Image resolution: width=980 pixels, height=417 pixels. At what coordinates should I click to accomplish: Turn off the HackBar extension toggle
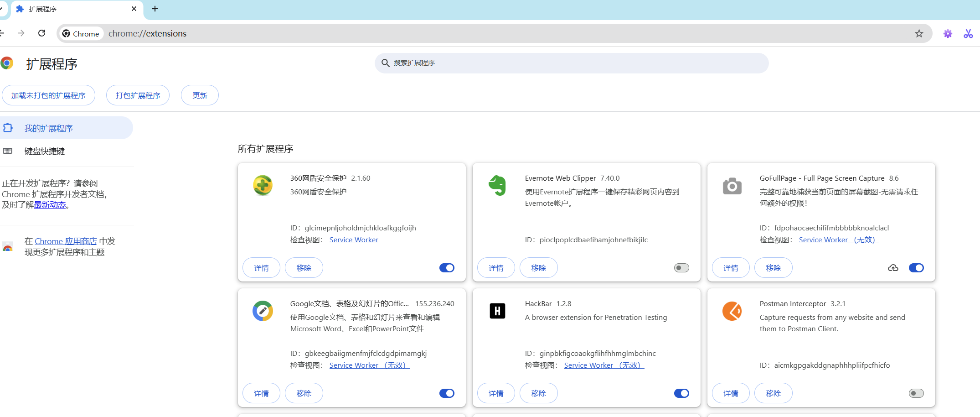coord(681,393)
